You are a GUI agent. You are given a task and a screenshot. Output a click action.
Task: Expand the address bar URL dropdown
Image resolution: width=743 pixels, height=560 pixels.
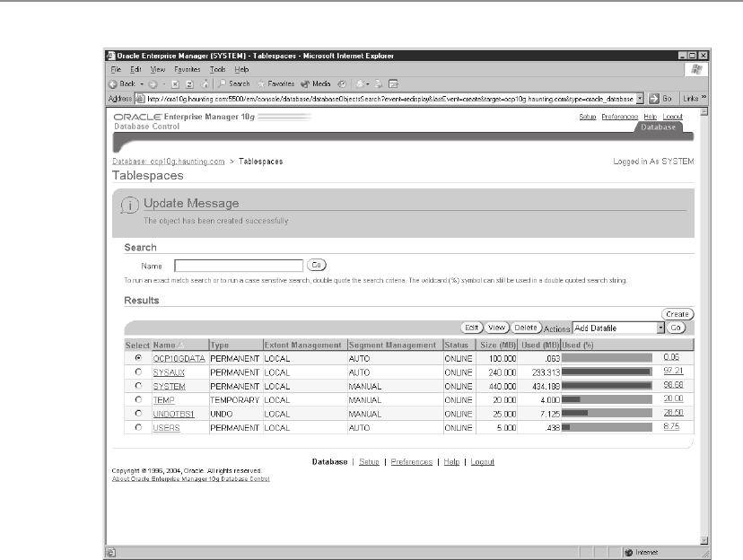[x=640, y=99]
